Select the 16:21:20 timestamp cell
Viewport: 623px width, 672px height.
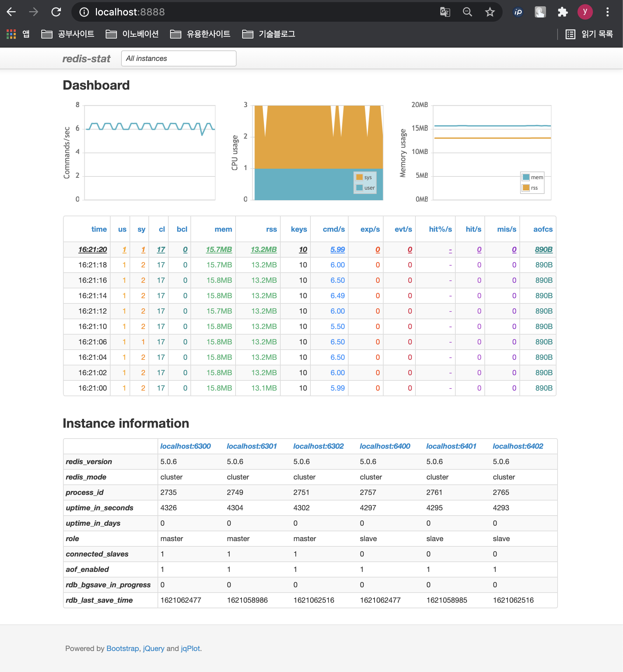pyautogui.click(x=92, y=250)
